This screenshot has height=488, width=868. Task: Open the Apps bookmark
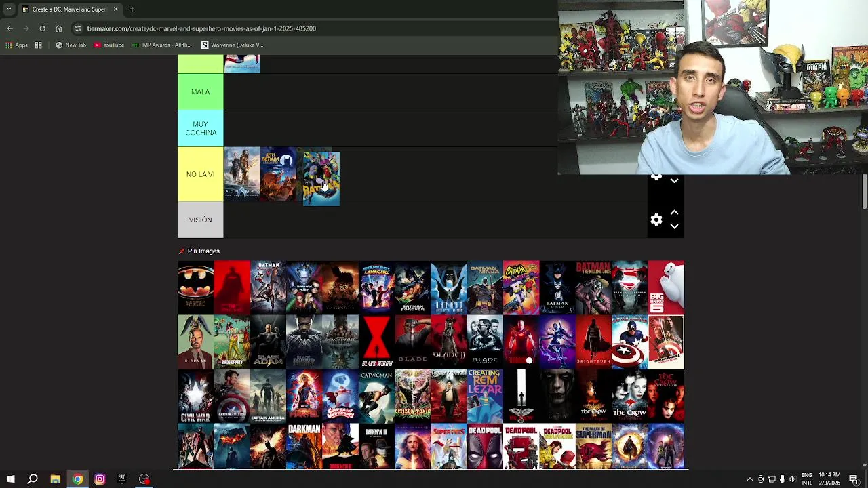[x=16, y=45]
